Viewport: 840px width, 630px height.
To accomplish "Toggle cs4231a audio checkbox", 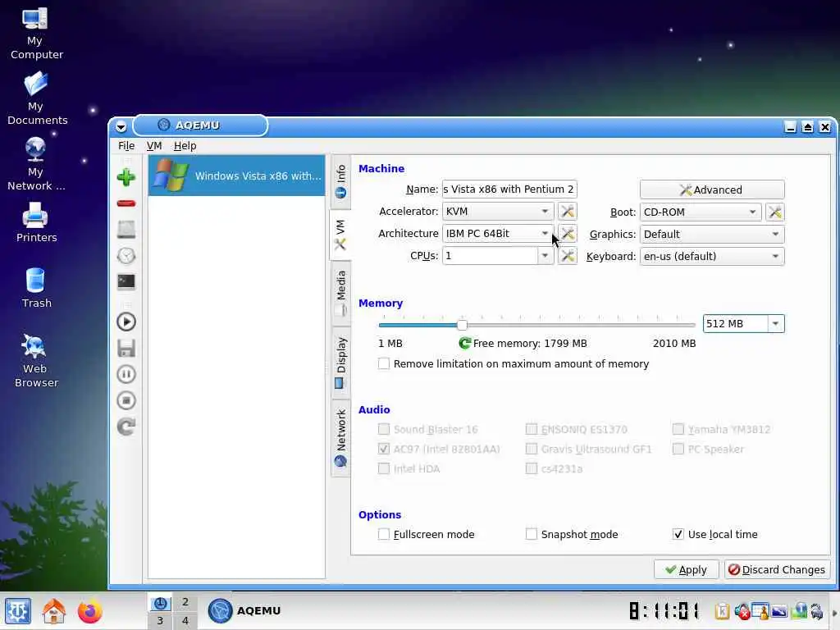I will coord(532,468).
